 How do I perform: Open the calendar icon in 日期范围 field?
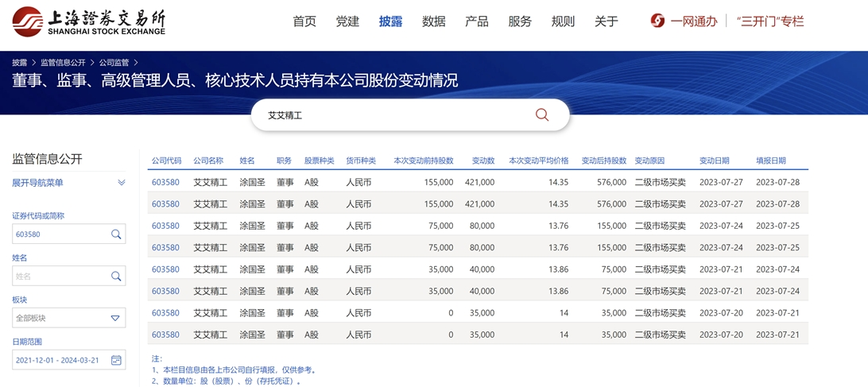pyautogui.click(x=116, y=360)
